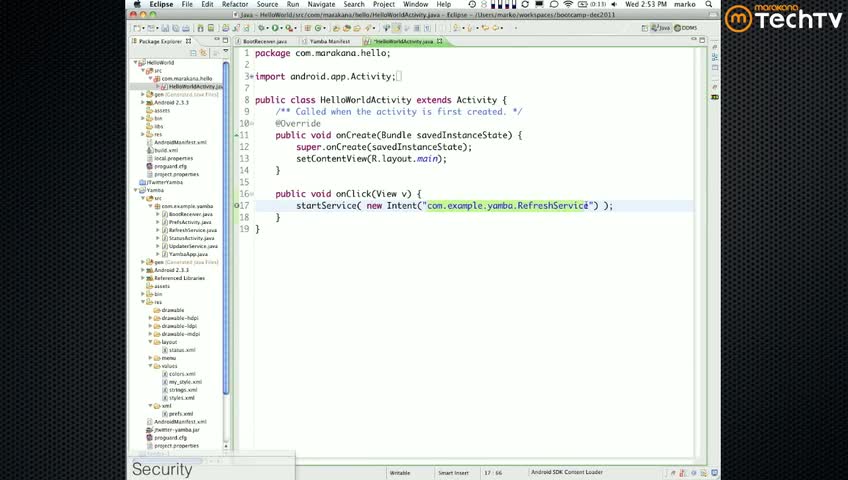848x480 pixels.
Task: Collapse the HelloWorld project node
Action: 135,63
